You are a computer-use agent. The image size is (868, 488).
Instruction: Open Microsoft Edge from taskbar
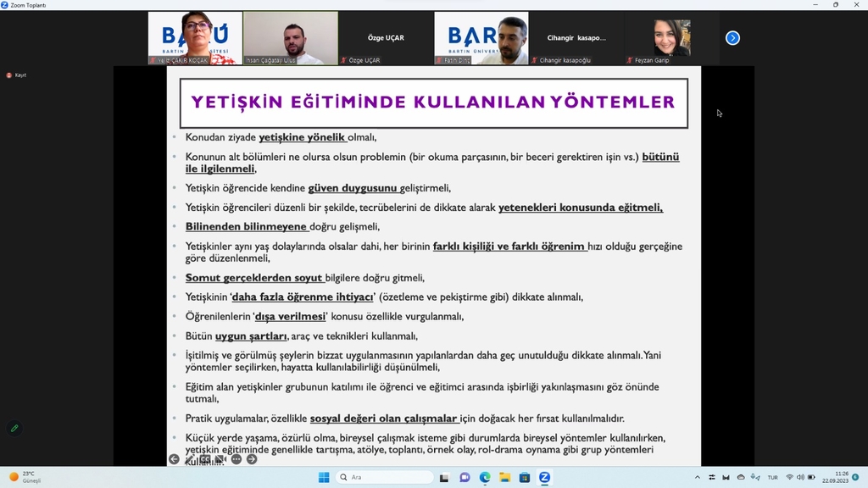[485, 477]
